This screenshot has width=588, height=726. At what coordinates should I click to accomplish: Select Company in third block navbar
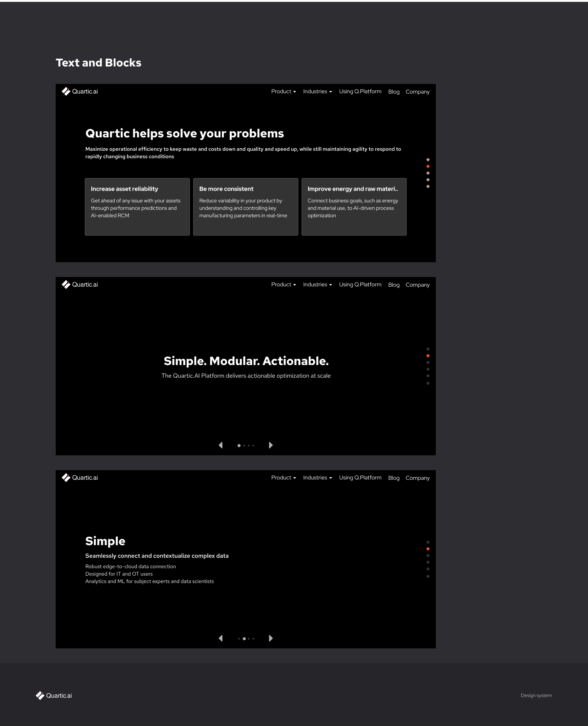[x=418, y=478]
